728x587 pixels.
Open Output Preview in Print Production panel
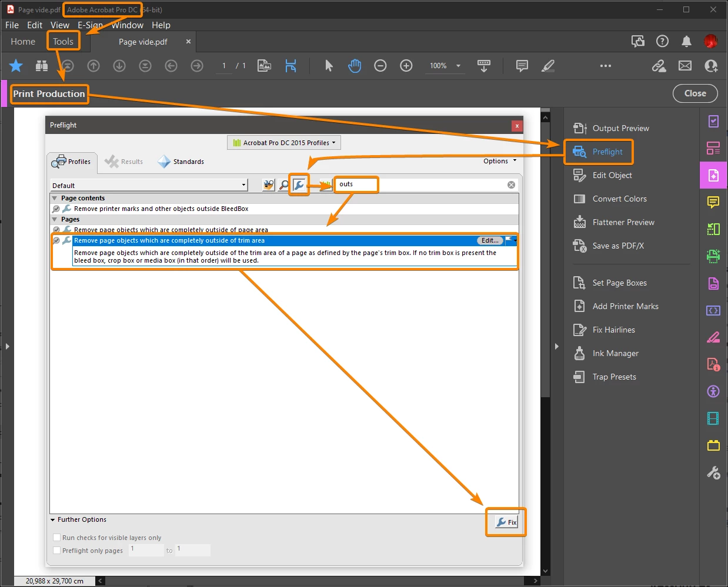point(612,128)
